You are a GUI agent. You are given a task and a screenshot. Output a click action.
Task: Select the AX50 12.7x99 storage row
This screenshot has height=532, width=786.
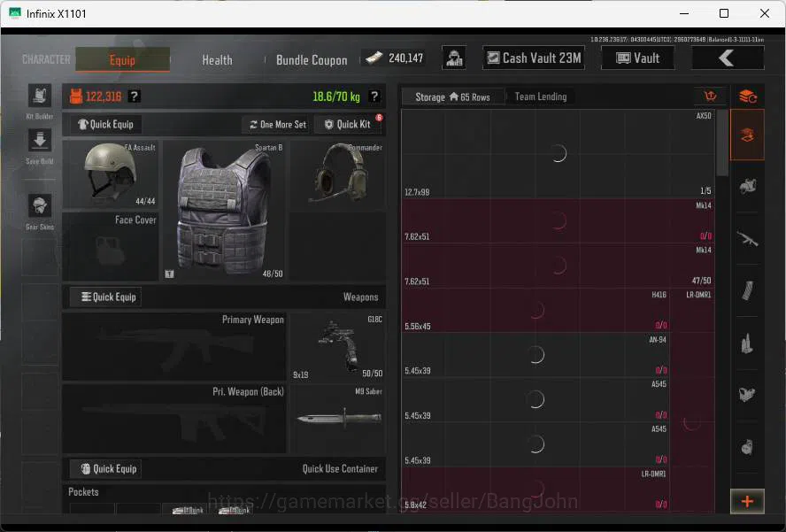point(558,153)
